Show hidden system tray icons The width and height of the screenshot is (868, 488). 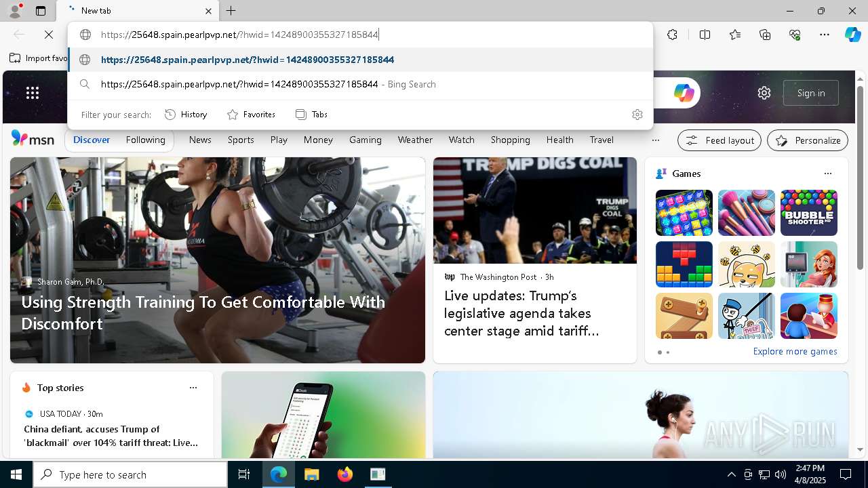pos(731,474)
